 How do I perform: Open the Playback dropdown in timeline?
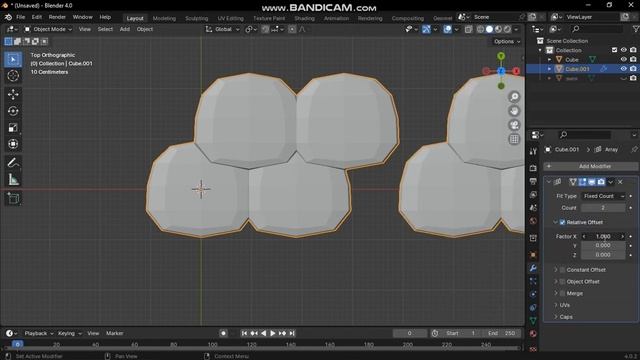tap(38, 333)
